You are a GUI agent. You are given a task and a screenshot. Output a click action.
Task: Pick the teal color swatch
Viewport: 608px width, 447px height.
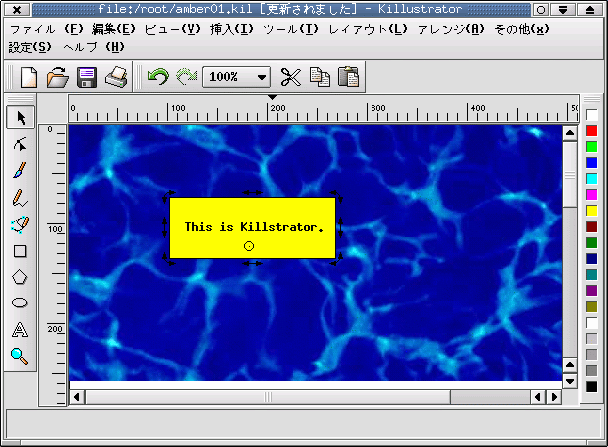point(591,274)
